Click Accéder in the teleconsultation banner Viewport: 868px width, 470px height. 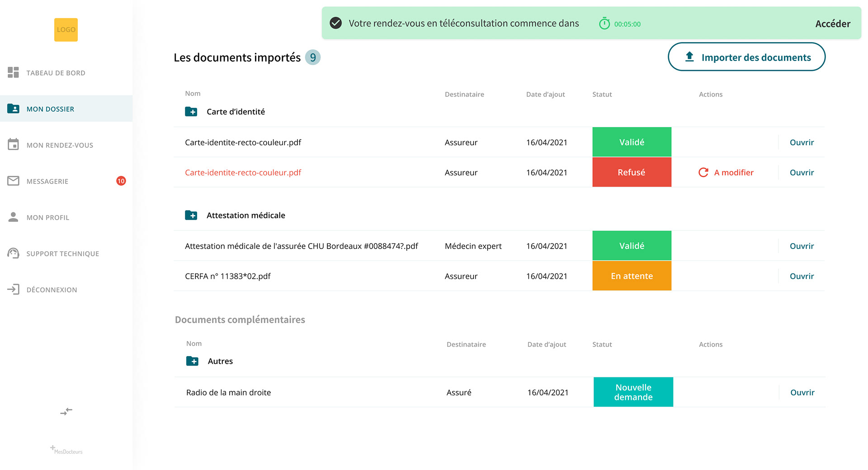pyautogui.click(x=833, y=24)
